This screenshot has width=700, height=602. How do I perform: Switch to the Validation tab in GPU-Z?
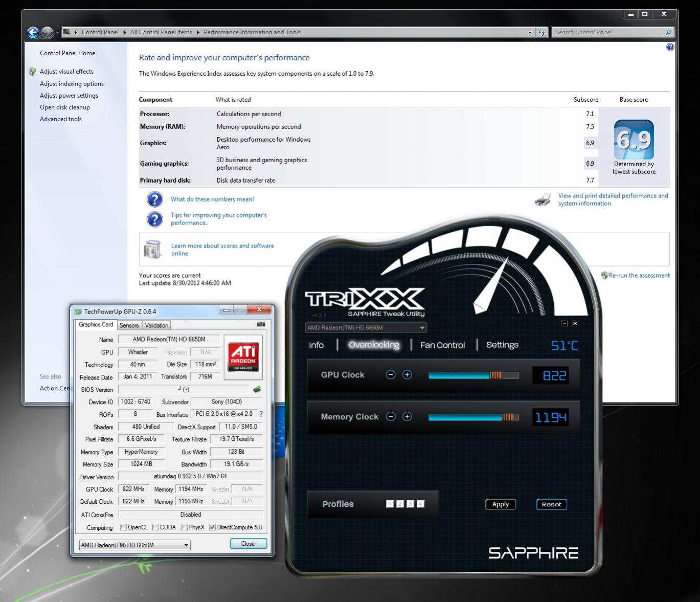156,325
